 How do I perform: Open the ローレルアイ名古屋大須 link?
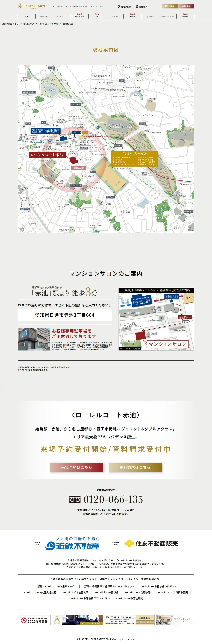[75, 592]
